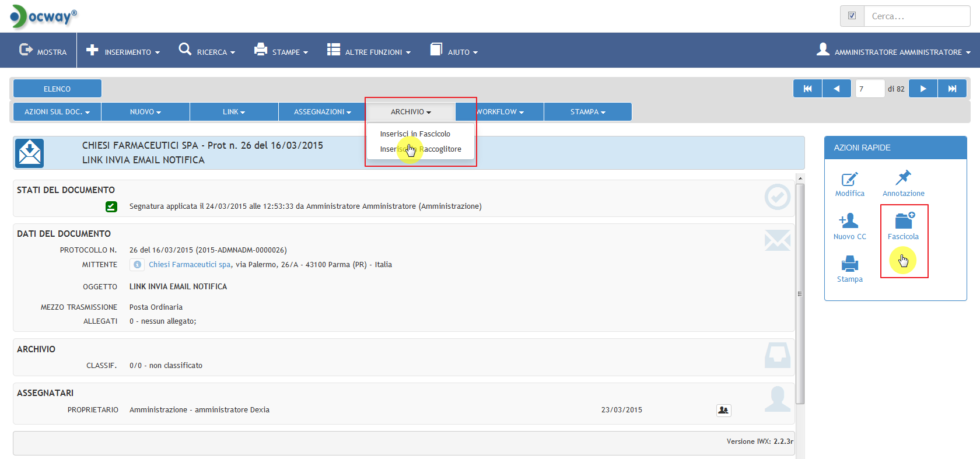Viewport: 980px width, 459px height.
Task: Click the page number input field
Action: (869, 89)
